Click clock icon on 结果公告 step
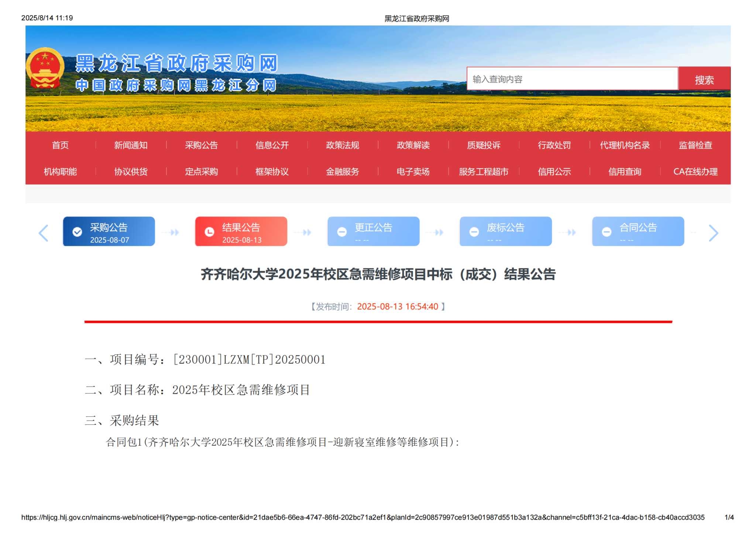This screenshot has height=534, width=756. [x=209, y=232]
